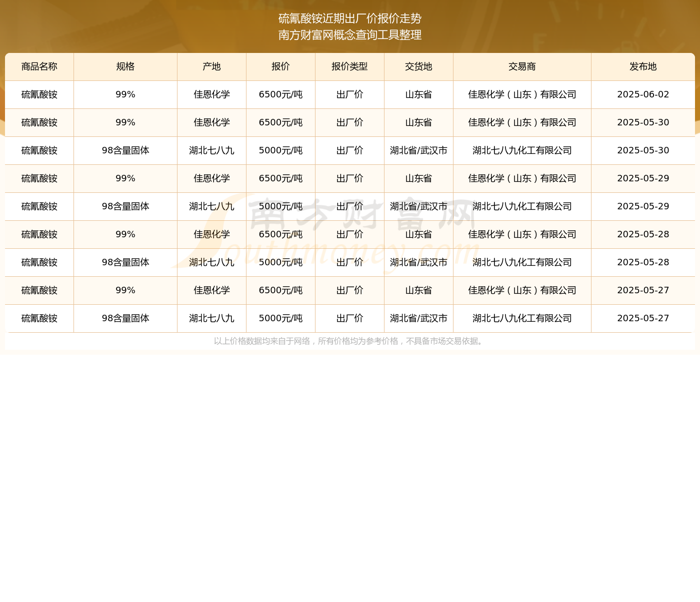Click the 规格 column header
The height and width of the screenshot is (602, 700).
(125, 66)
